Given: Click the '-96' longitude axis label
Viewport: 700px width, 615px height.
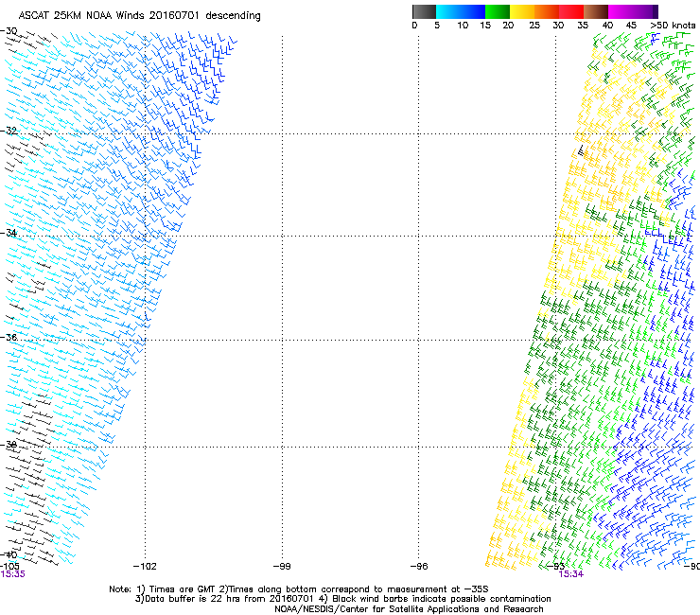Looking at the screenshot, I should click(419, 567).
